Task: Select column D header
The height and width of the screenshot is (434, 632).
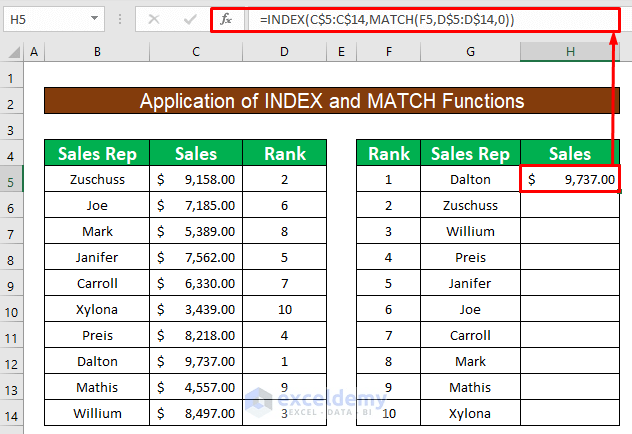Action: 285,52
